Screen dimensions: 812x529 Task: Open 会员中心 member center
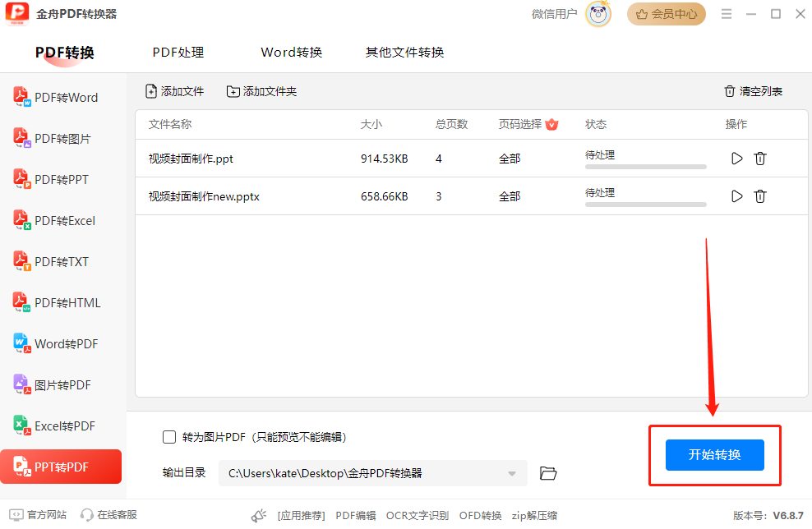[666, 14]
